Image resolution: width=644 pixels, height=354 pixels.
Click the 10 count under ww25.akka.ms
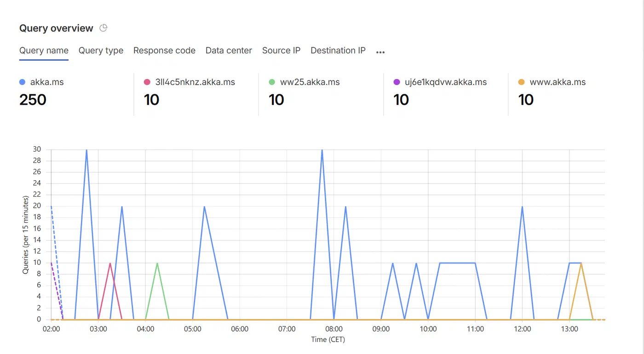click(x=276, y=100)
